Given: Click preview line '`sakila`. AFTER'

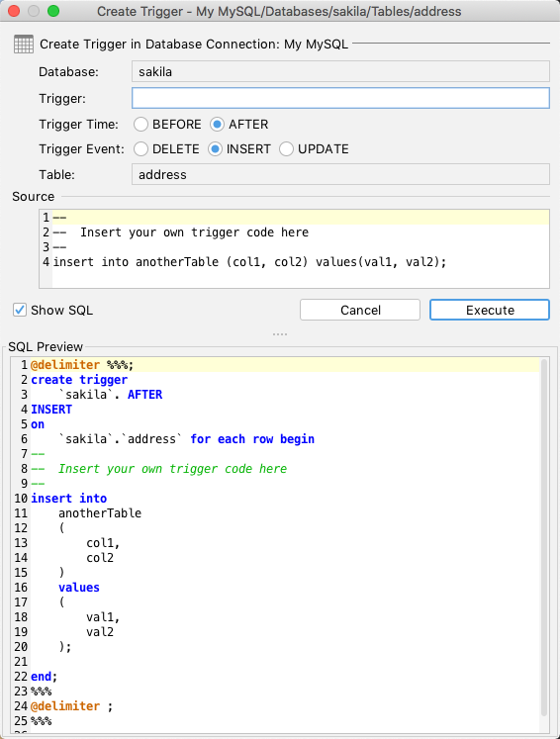Looking at the screenshot, I should 110,395.
